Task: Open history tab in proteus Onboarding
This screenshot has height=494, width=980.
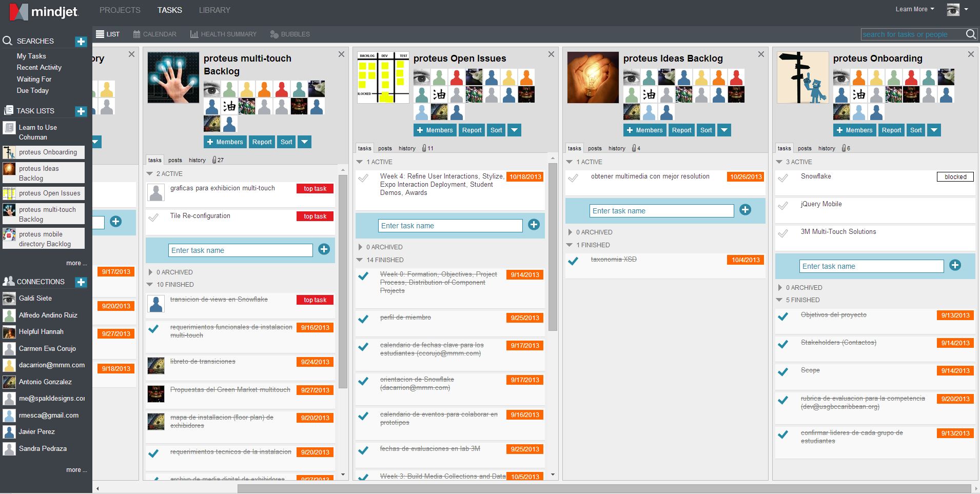Action: pos(827,148)
